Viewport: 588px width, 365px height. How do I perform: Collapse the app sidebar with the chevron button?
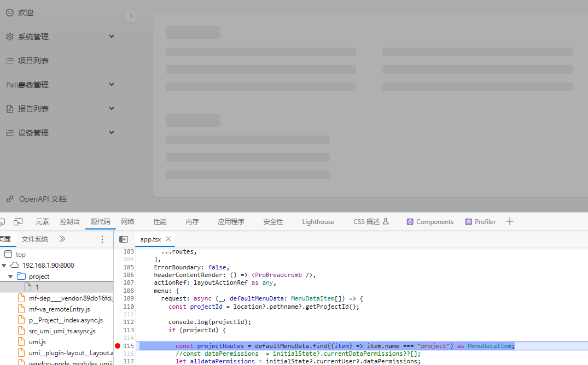pos(131,16)
